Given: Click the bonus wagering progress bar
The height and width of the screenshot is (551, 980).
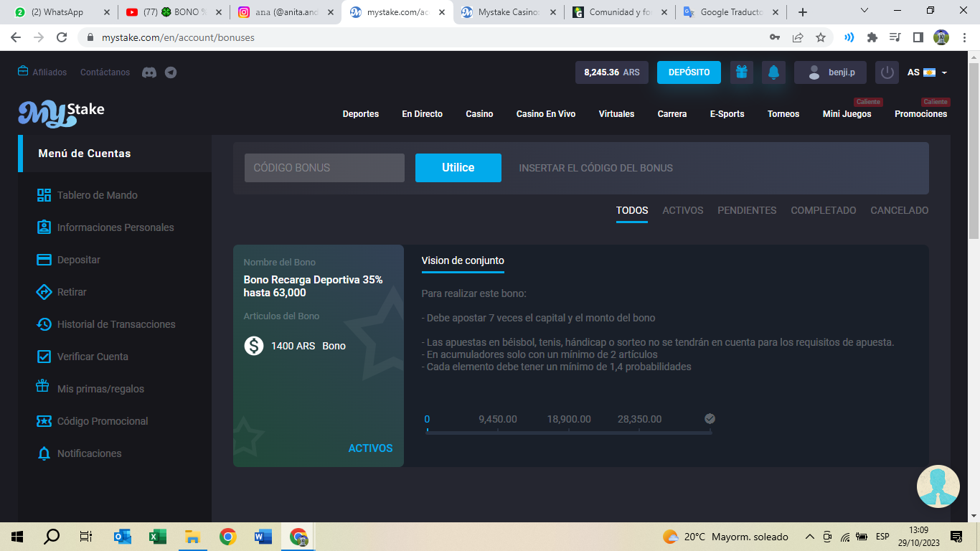Looking at the screenshot, I should [569, 432].
